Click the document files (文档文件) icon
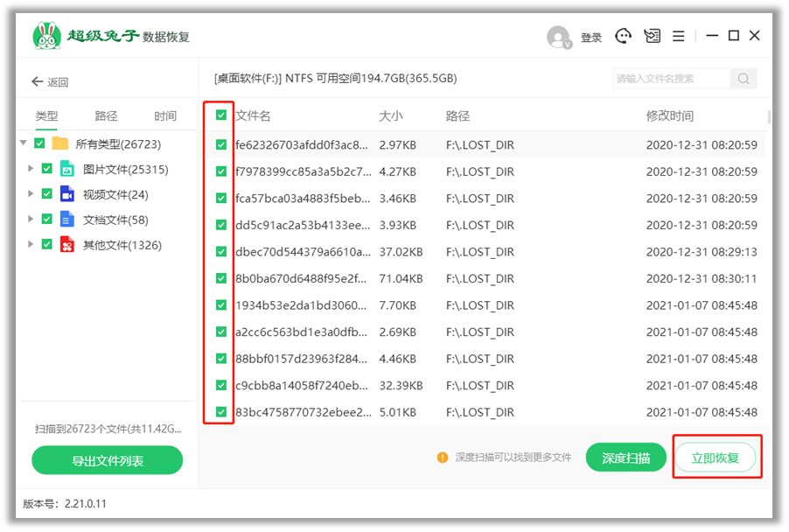789x532 pixels. pyautogui.click(x=67, y=220)
